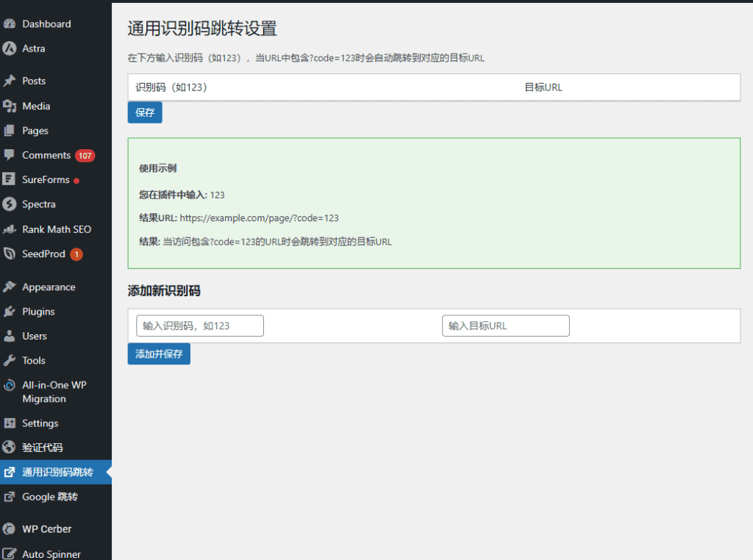Viewport: 753px width, 560px height.
Task: Select the 通用识别码跳转 menu item
Action: click(56, 473)
